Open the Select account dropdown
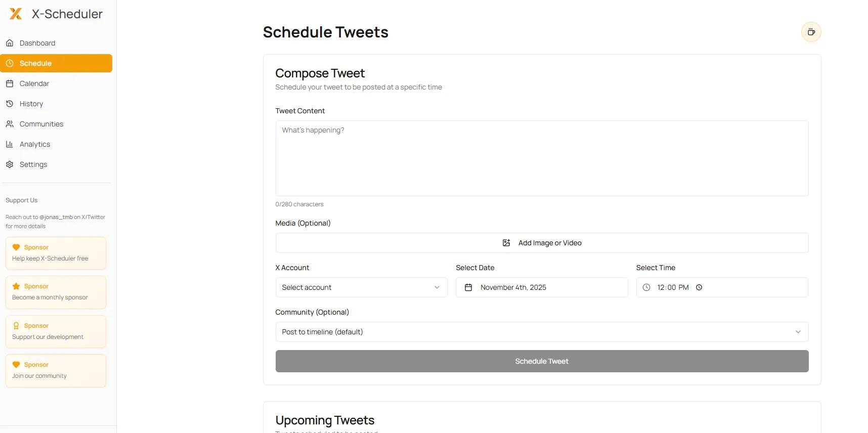 pos(361,287)
